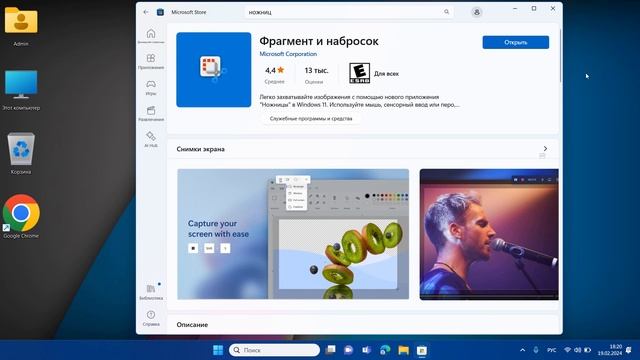Click the Microsoft Store logo icon
The image size is (640, 360).
[x=160, y=12]
